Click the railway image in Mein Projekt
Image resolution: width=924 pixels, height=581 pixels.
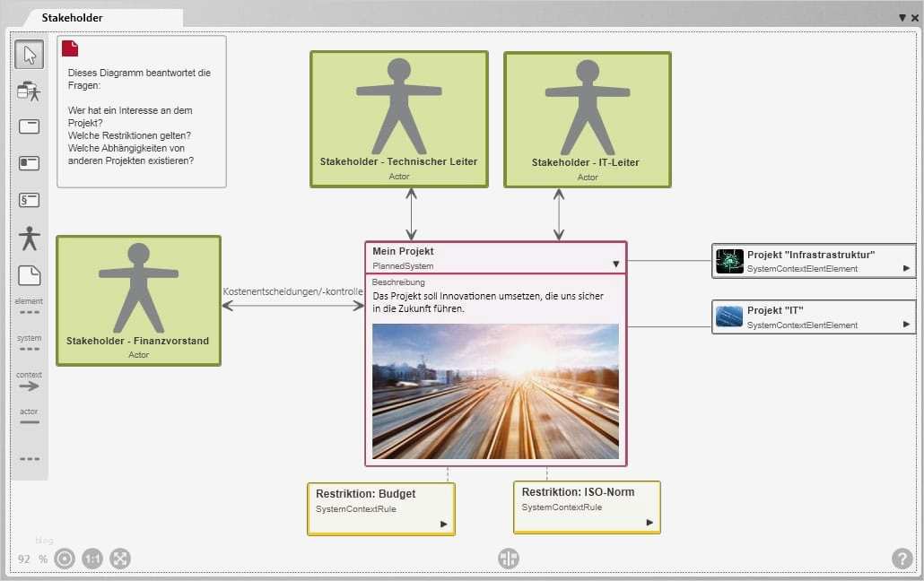click(x=495, y=391)
